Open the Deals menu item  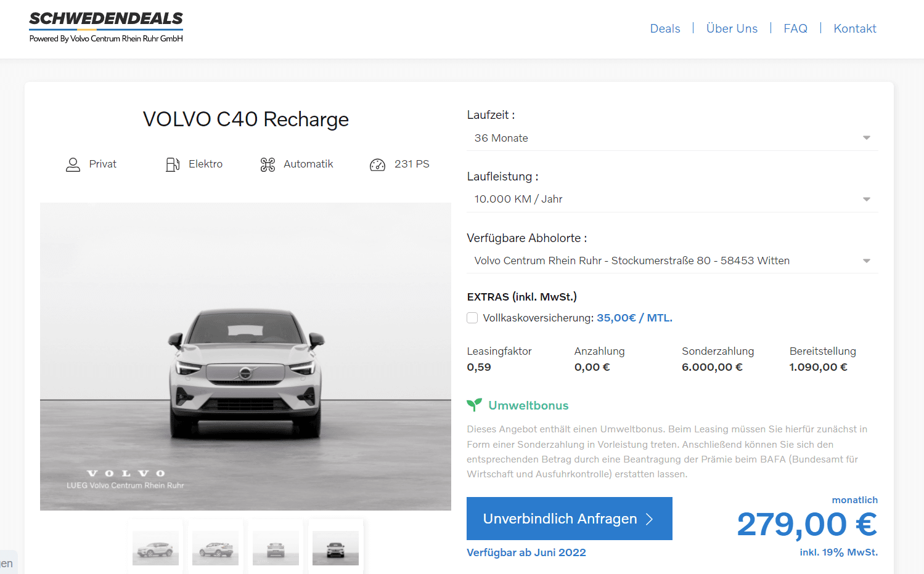(665, 28)
